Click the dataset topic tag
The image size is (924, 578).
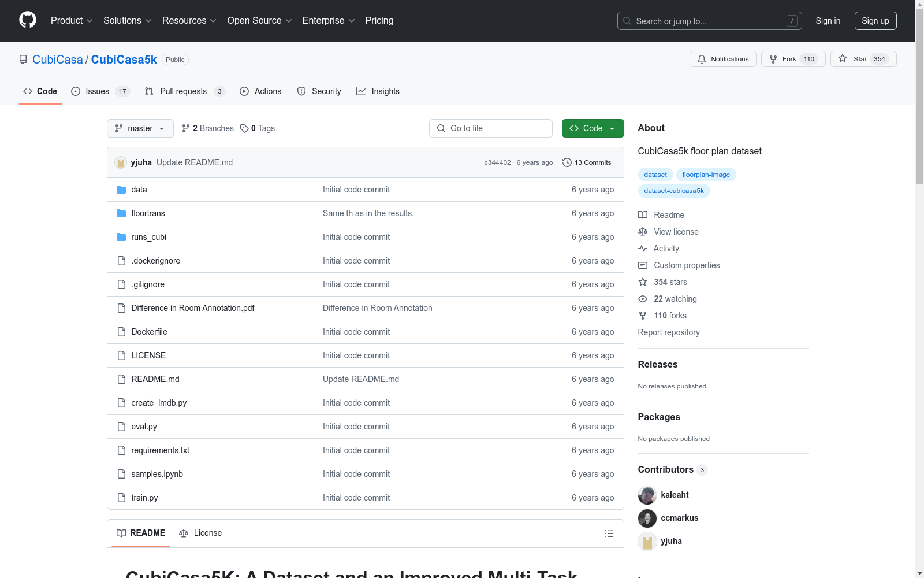pyautogui.click(x=655, y=175)
